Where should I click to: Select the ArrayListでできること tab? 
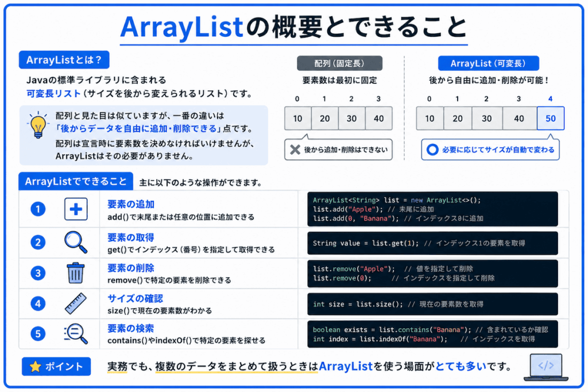coord(76,181)
